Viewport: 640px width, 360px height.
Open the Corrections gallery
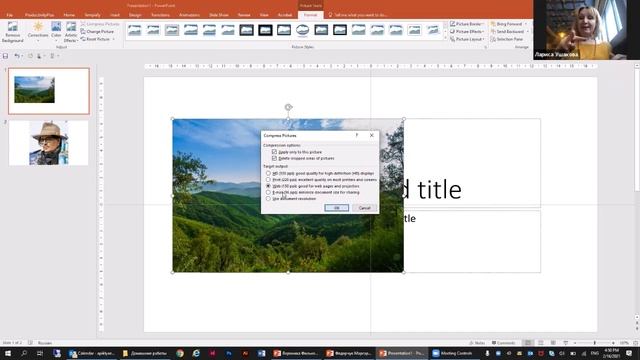coord(38,32)
